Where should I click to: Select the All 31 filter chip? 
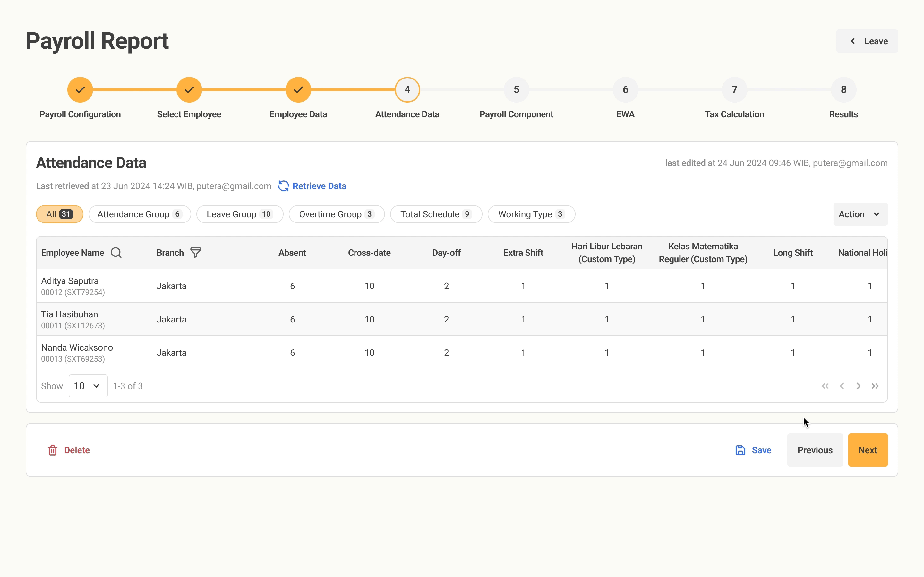[x=60, y=214]
